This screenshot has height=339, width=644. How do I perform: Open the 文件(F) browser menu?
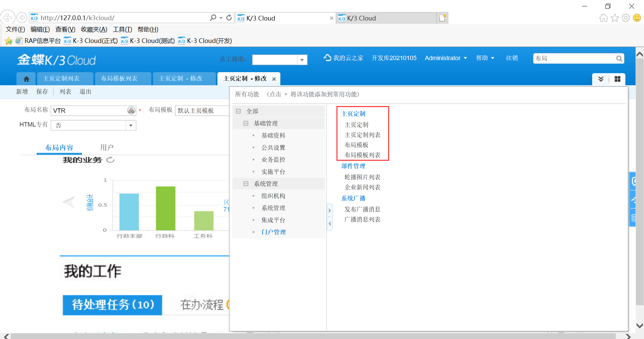(x=15, y=30)
